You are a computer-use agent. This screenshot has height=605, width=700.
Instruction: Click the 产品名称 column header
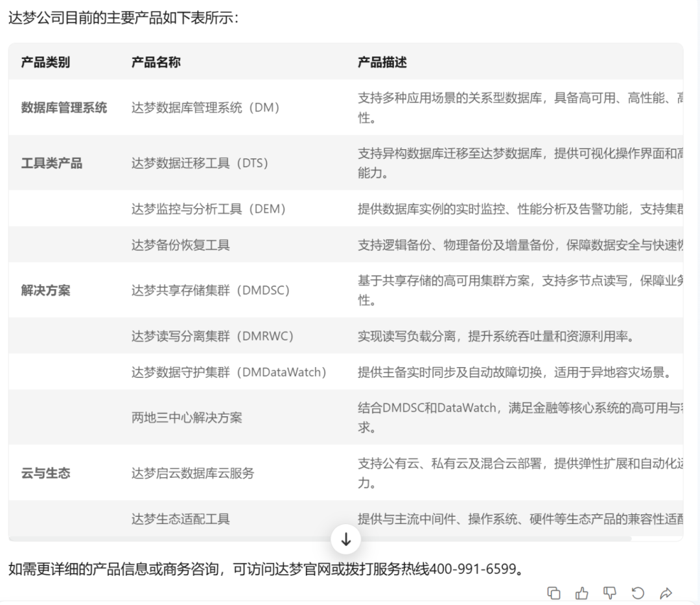pyautogui.click(x=156, y=62)
